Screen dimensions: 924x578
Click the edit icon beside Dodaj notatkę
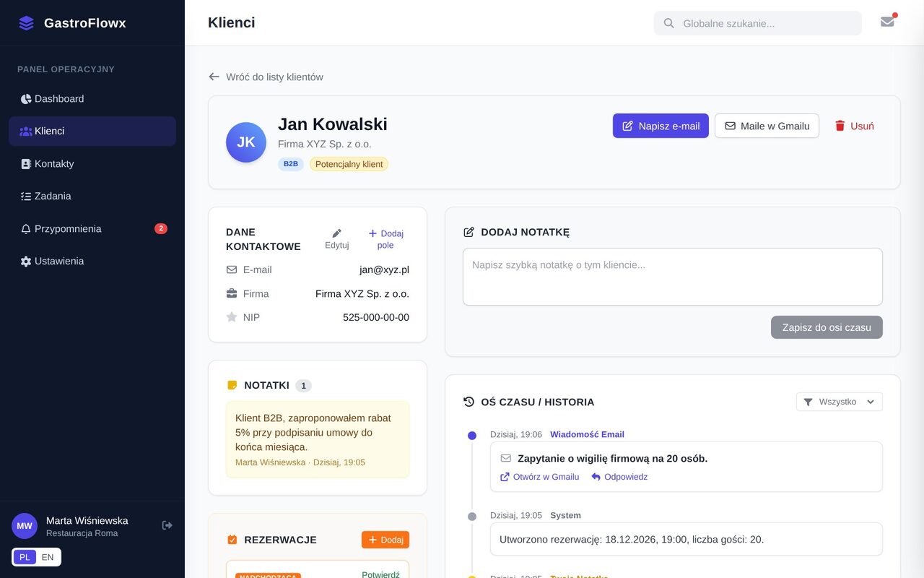(x=468, y=232)
